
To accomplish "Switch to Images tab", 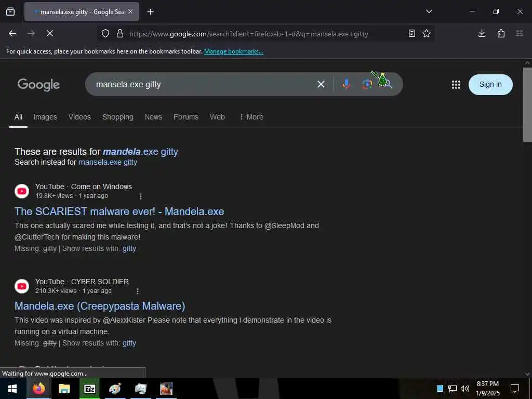I will (45, 117).
